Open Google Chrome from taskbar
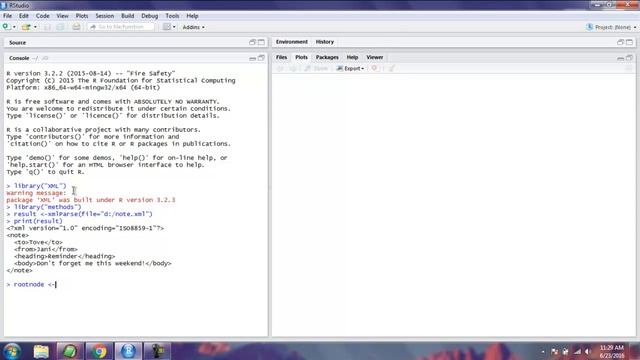This screenshot has height=360, width=640. (99, 351)
